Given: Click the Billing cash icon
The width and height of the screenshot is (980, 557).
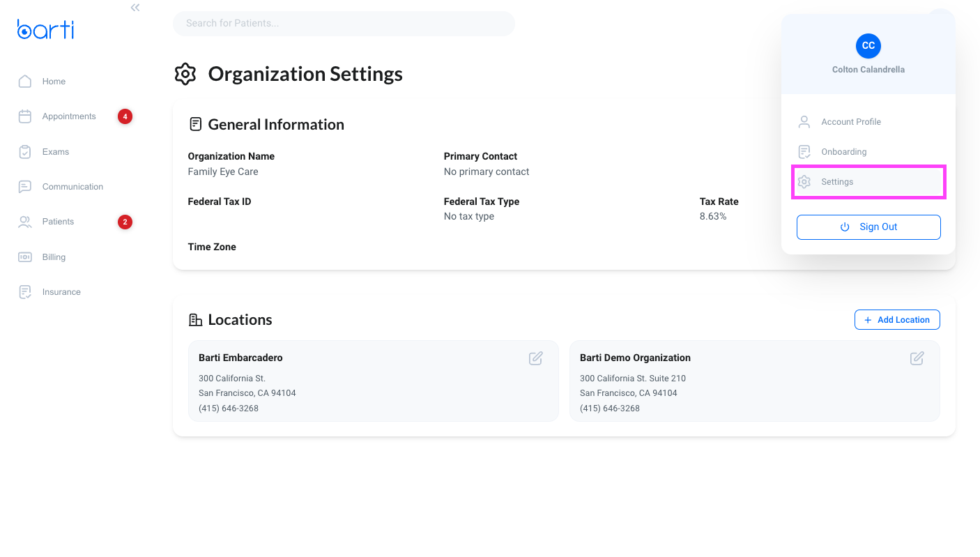Looking at the screenshot, I should coord(25,257).
